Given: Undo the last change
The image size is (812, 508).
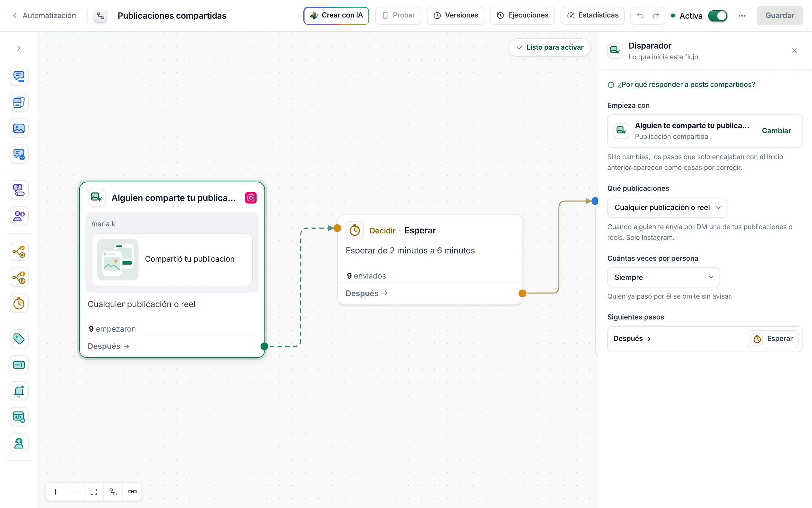Looking at the screenshot, I should (x=640, y=16).
